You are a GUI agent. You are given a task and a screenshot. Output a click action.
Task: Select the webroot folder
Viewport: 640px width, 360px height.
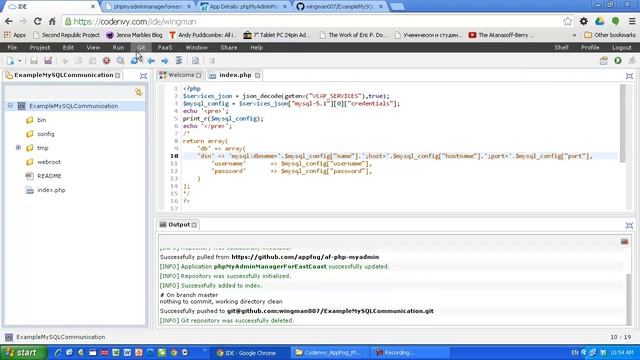coord(49,162)
